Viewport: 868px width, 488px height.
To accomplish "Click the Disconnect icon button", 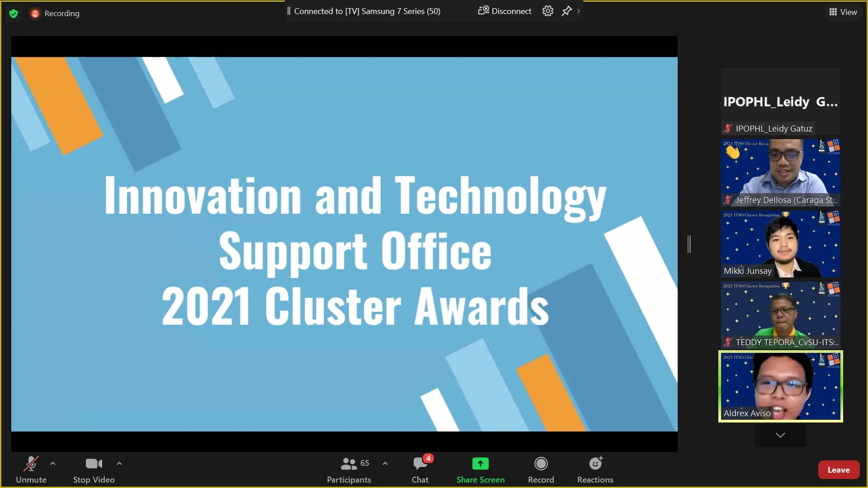I will [x=484, y=11].
